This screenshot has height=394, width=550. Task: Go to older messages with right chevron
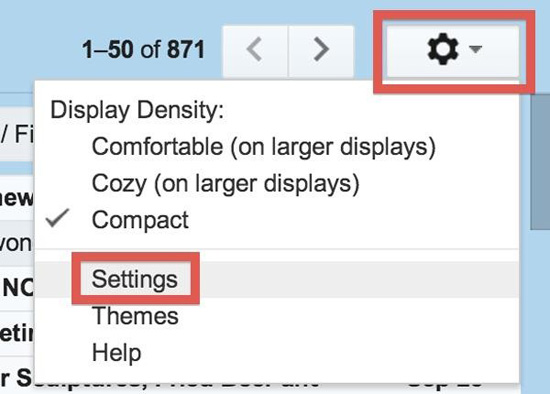tap(321, 50)
